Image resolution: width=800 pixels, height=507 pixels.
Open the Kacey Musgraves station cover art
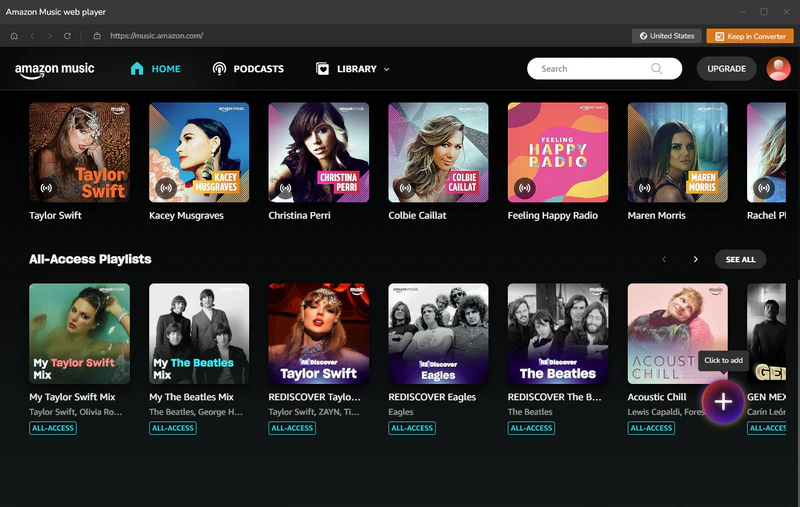(199, 153)
